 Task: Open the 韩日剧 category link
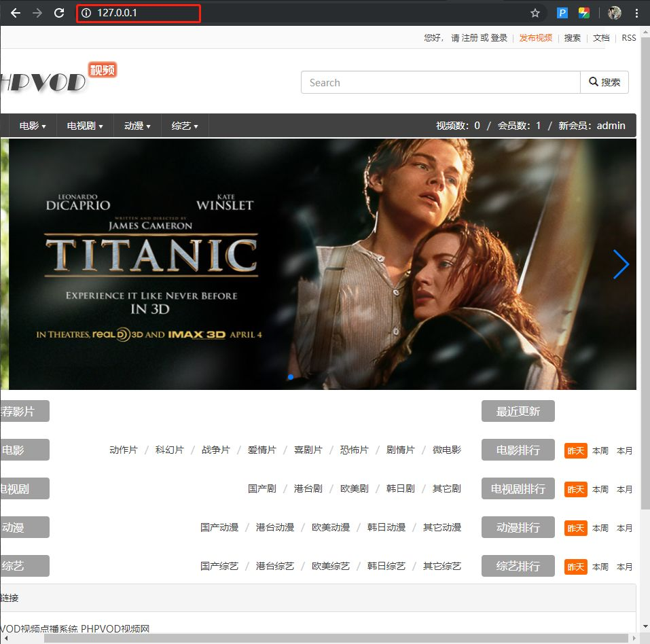pyautogui.click(x=401, y=488)
